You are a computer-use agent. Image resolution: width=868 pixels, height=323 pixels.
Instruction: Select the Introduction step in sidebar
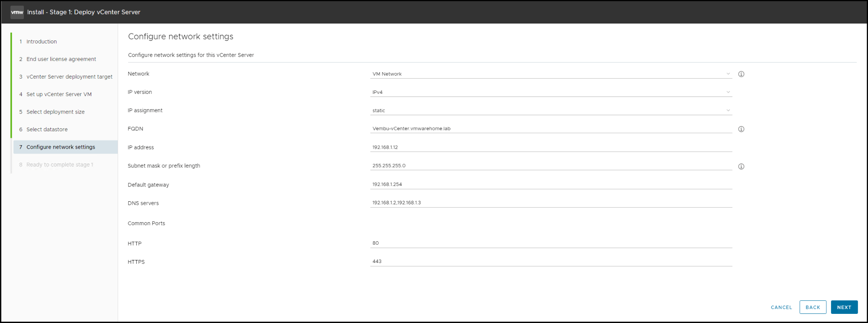tap(41, 41)
